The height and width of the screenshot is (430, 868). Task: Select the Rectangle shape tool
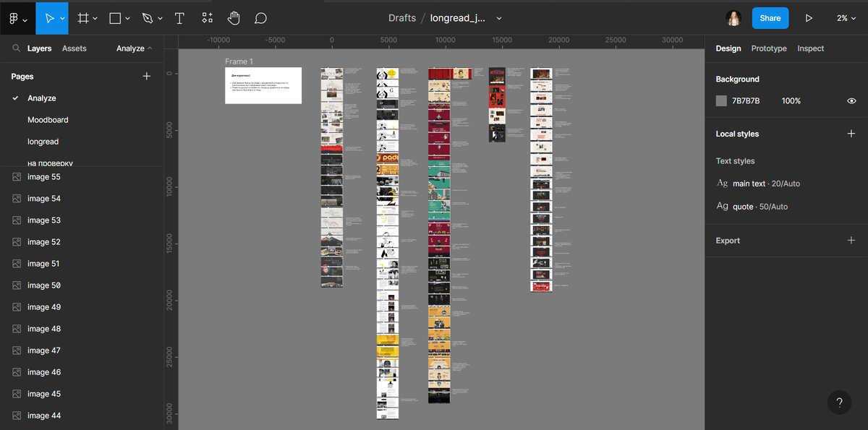point(115,17)
